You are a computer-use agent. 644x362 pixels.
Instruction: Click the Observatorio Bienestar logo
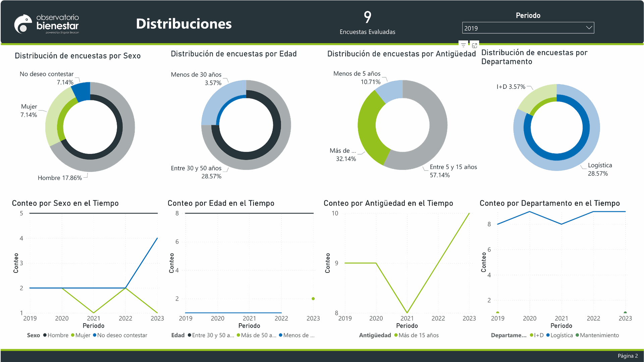click(46, 24)
